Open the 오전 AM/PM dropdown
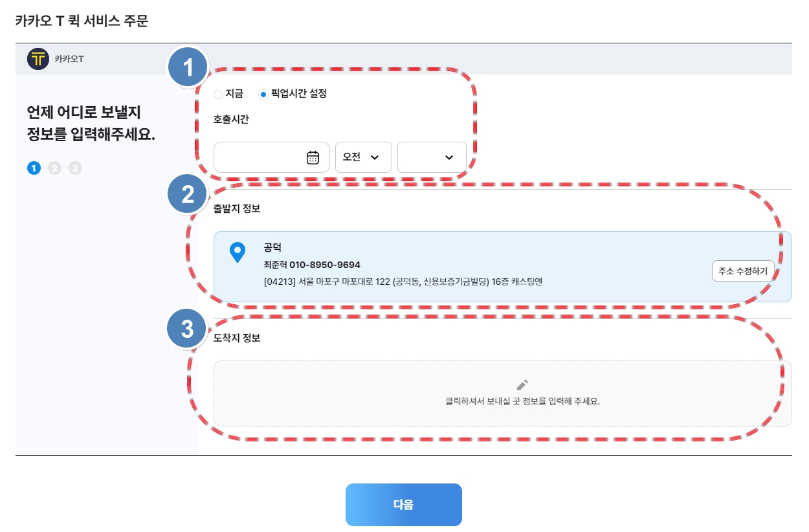Screen dimensions: 809x532 point(364,157)
